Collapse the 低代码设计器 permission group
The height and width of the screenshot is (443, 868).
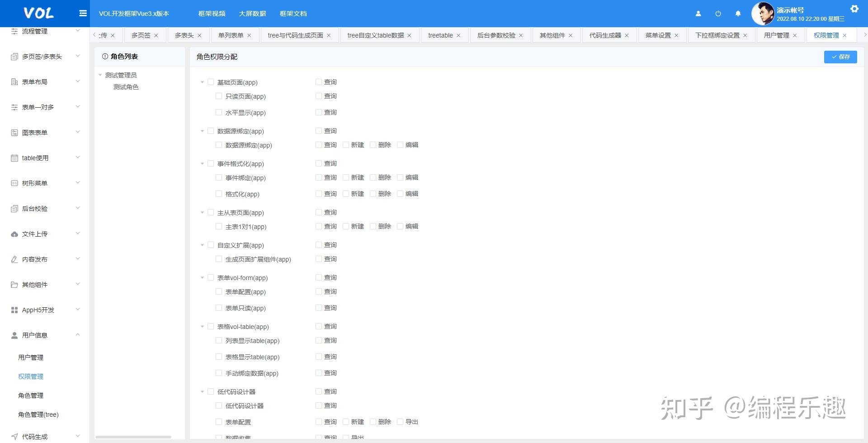[202, 391]
